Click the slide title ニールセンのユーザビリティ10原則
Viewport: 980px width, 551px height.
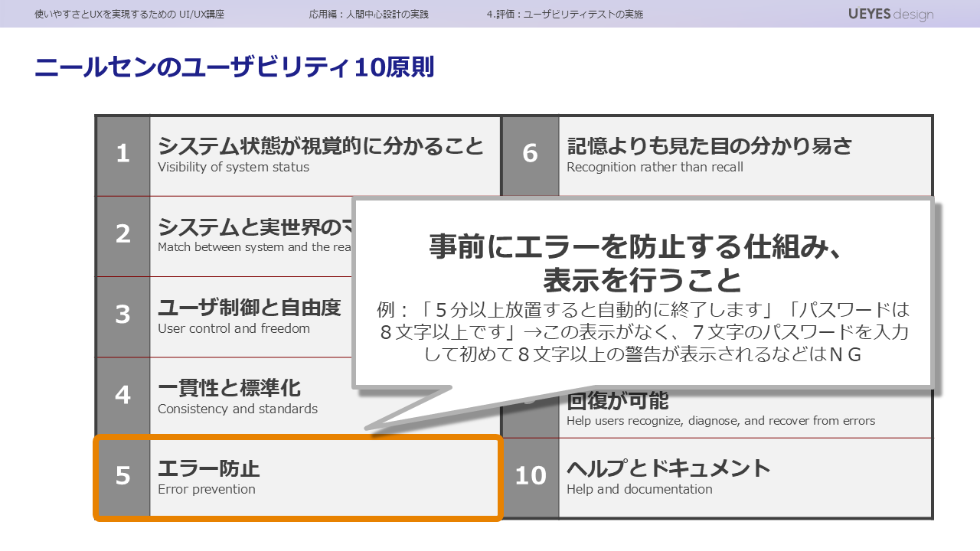tap(234, 67)
